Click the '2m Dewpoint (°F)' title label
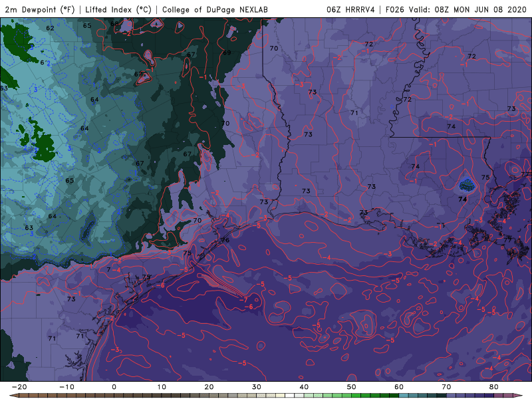 pyautogui.click(x=40, y=9)
